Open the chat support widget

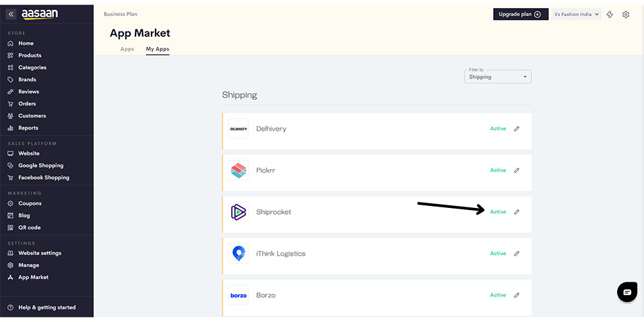tap(627, 292)
